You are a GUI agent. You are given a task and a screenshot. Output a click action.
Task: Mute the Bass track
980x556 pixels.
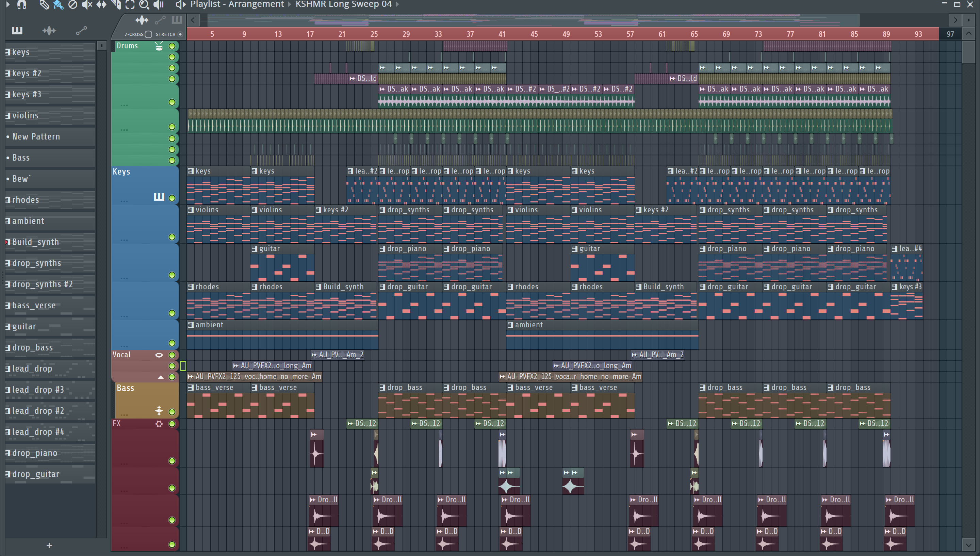(x=172, y=412)
